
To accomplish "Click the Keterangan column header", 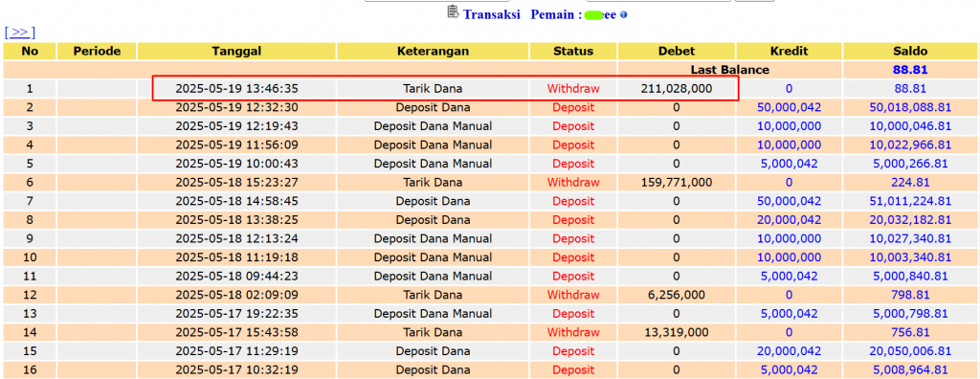I will pyautogui.click(x=434, y=52).
